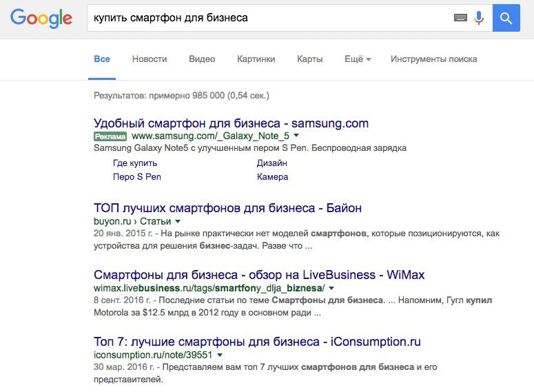The image size is (534, 392).
Task: Start voice search with microphone icon
Action: tap(479, 19)
